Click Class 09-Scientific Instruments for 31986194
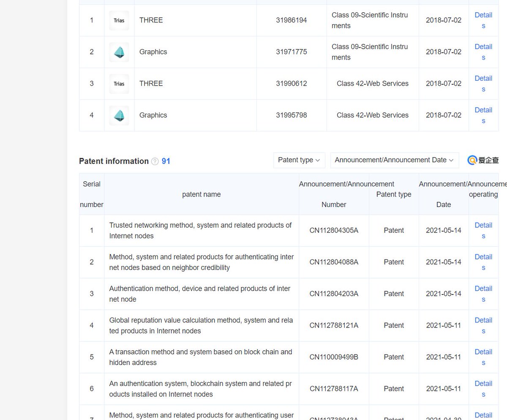This screenshot has width=507, height=420. point(370,20)
